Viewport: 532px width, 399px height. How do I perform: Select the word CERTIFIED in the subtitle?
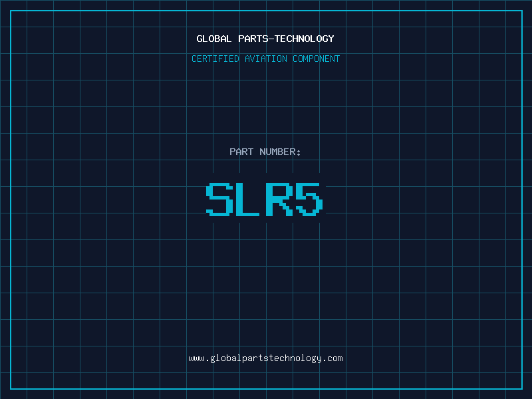(x=215, y=59)
